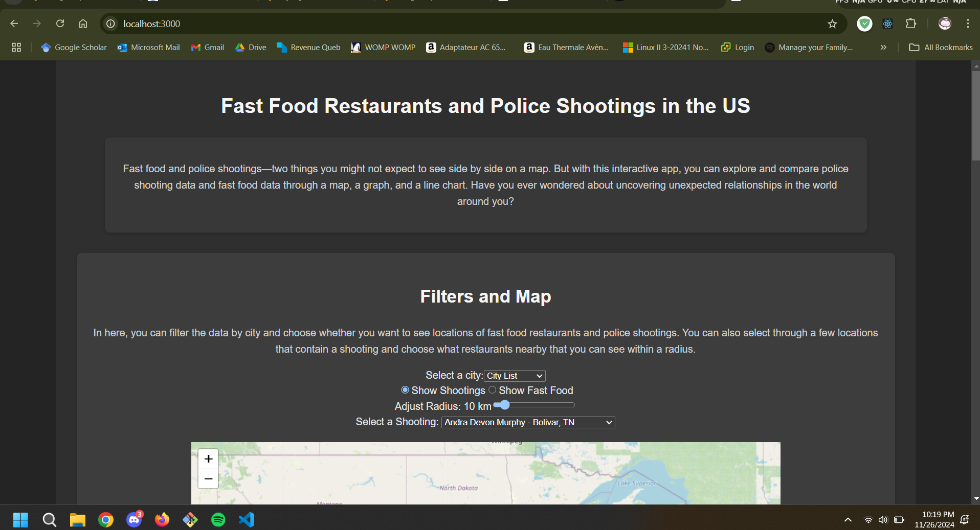Screen dimensions: 980x530
Task: Open the browser Extensions puzzle icon
Action: click(x=910, y=24)
